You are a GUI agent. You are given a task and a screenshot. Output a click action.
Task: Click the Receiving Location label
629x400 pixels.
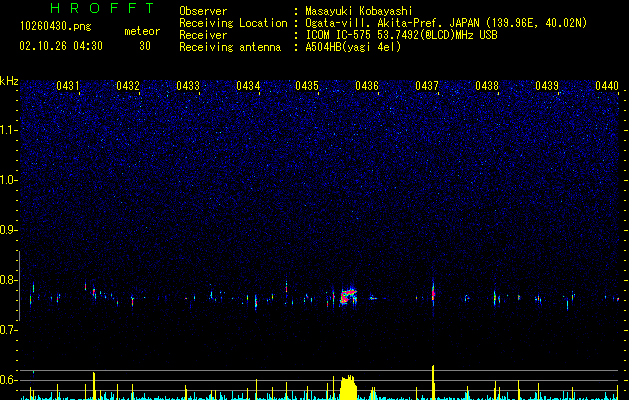click(233, 23)
